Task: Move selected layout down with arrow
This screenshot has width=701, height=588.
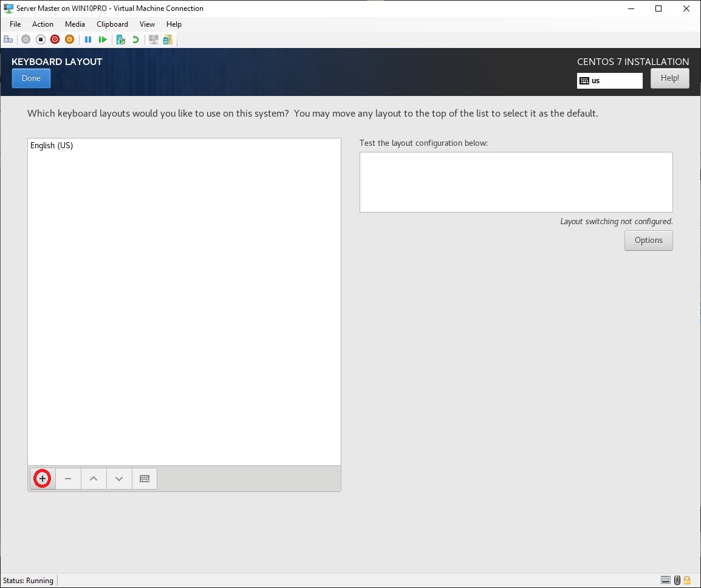Action: pyautogui.click(x=119, y=479)
